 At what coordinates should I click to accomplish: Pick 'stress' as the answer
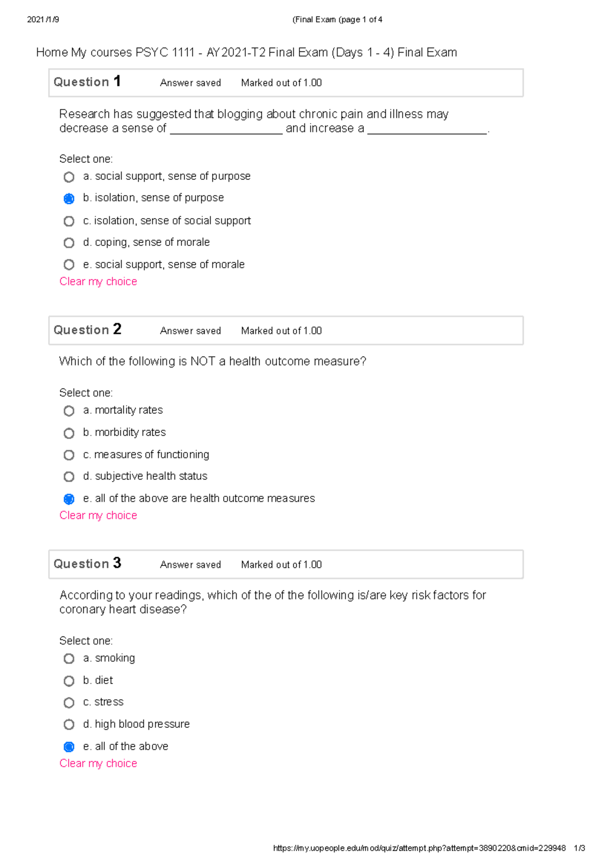69,703
